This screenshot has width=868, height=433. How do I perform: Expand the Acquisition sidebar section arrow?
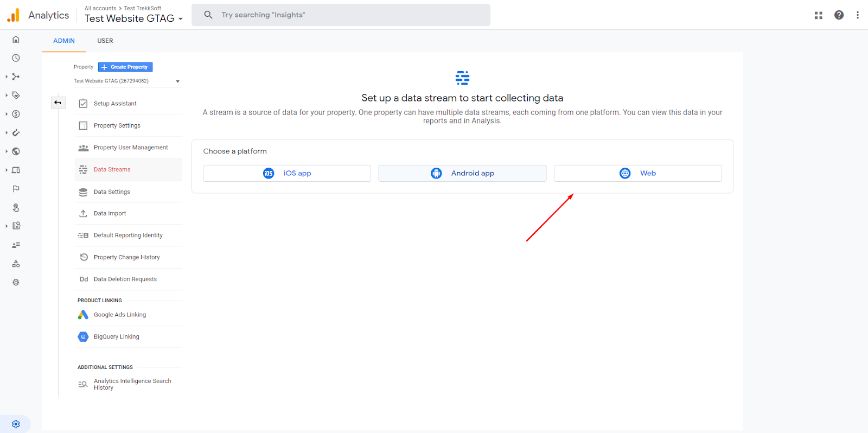pyautogui.click(x=7, y=77)
